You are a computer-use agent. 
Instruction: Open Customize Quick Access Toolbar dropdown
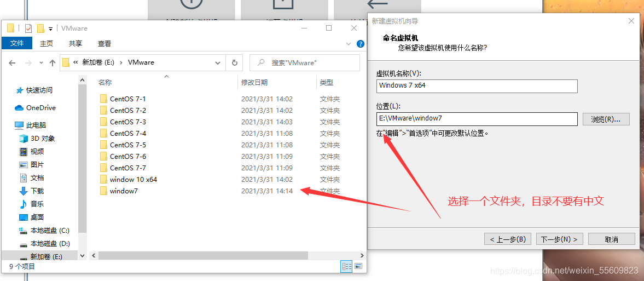50,29
